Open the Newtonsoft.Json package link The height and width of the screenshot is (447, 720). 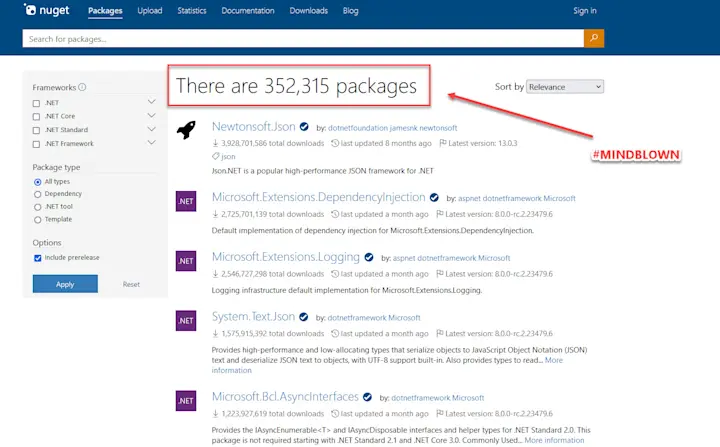tap(253, 126)
